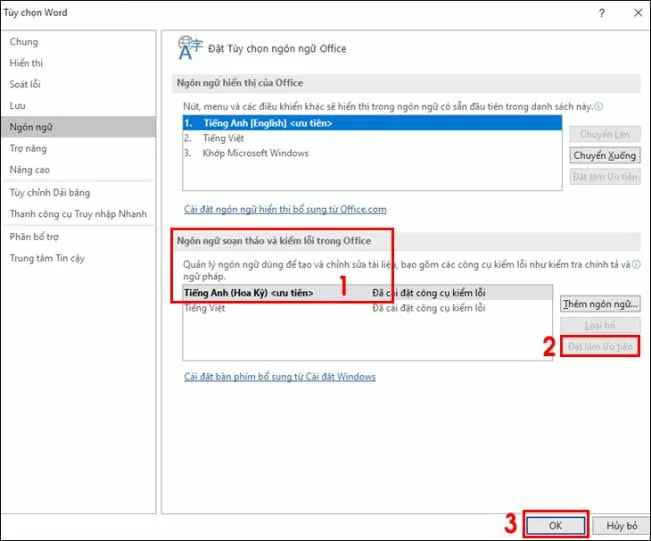651x541 pixels.
Task: Close the Tùy chọn Word dialog
Action: pyautogui.click(x=634, y=12)
